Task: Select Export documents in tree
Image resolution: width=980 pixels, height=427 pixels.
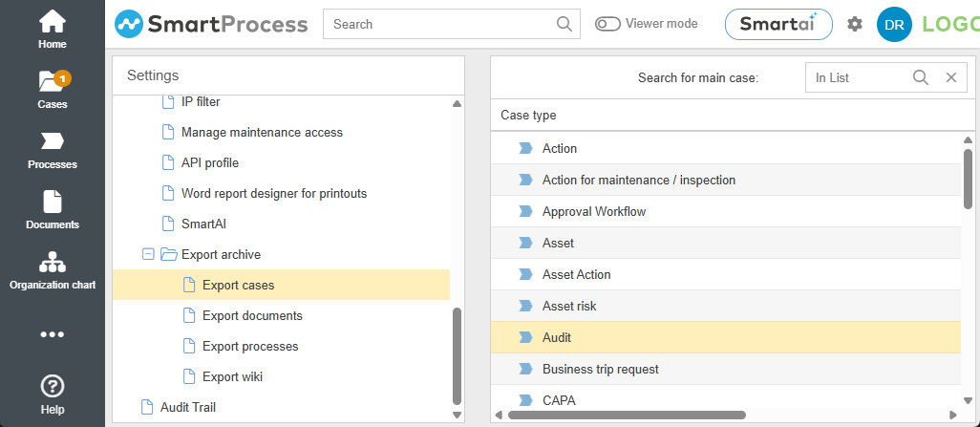Action: (x=252, y=316)
